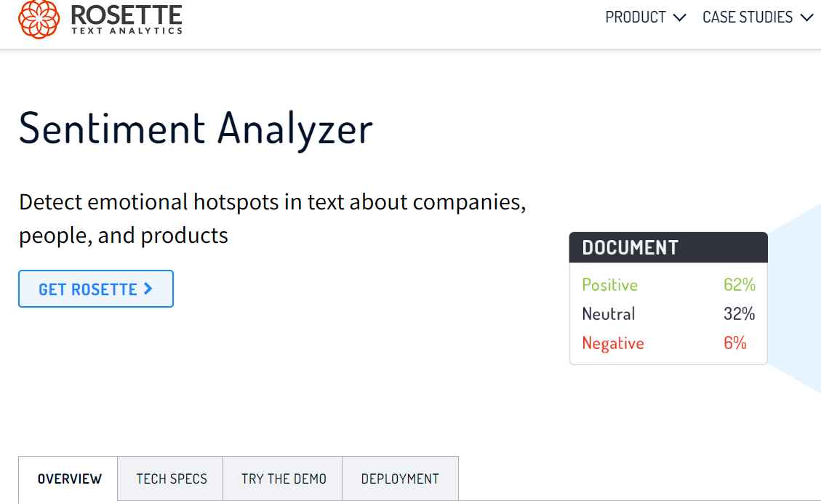Click the 6% negative score
The image size is (821, 504).
tap(735, 343)
